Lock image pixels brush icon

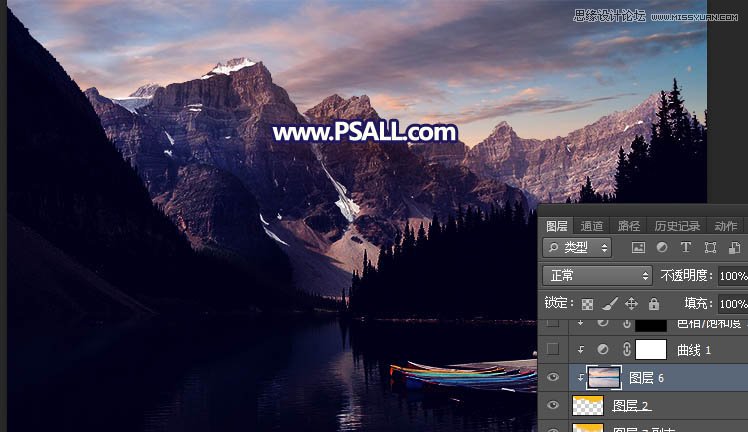pos(610,303)
